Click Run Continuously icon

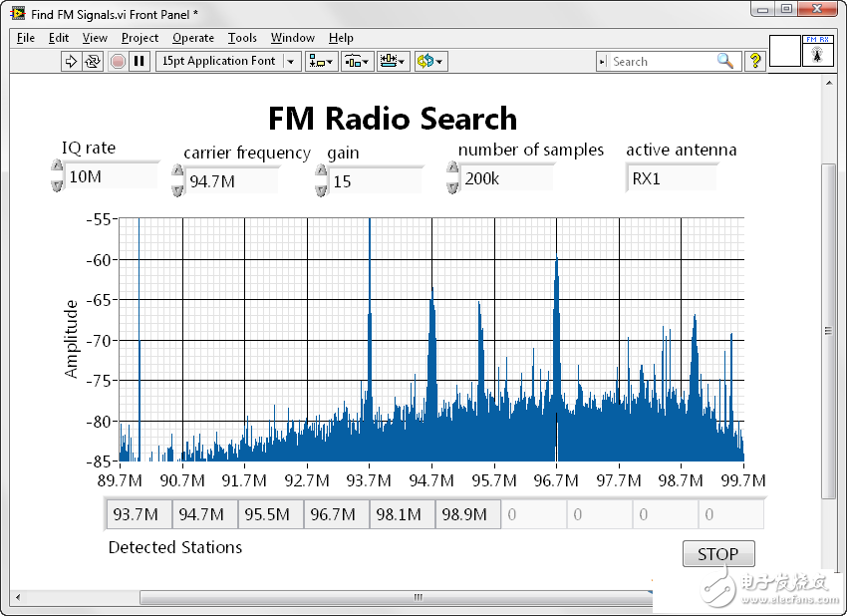93,61
